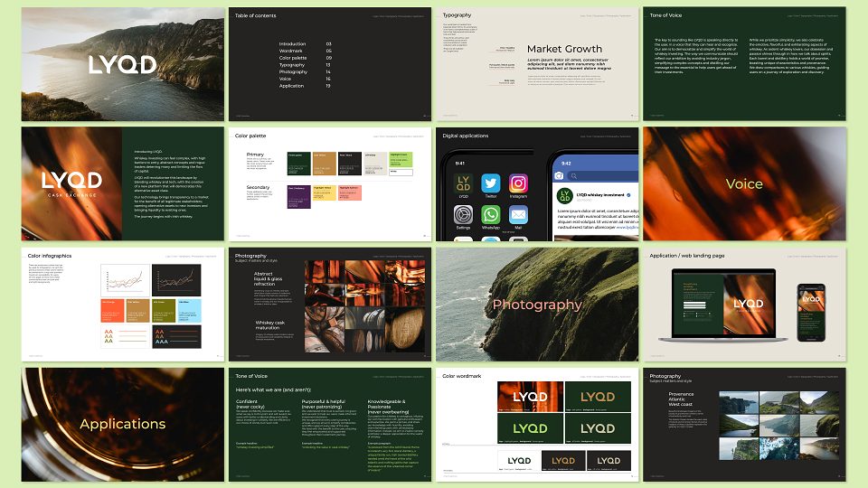Viewport: 868px width, 488px height.
Task: Open the WhatsApp app icon
Action: click(490, 215)
